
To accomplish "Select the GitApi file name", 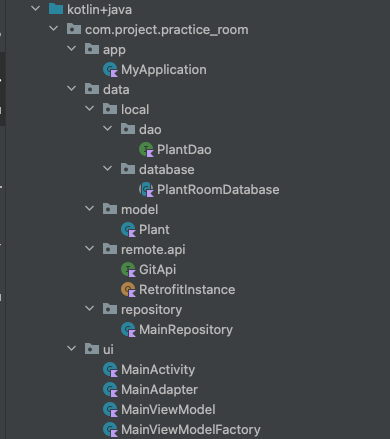I will pyautogui.click(x=157, y=270).
